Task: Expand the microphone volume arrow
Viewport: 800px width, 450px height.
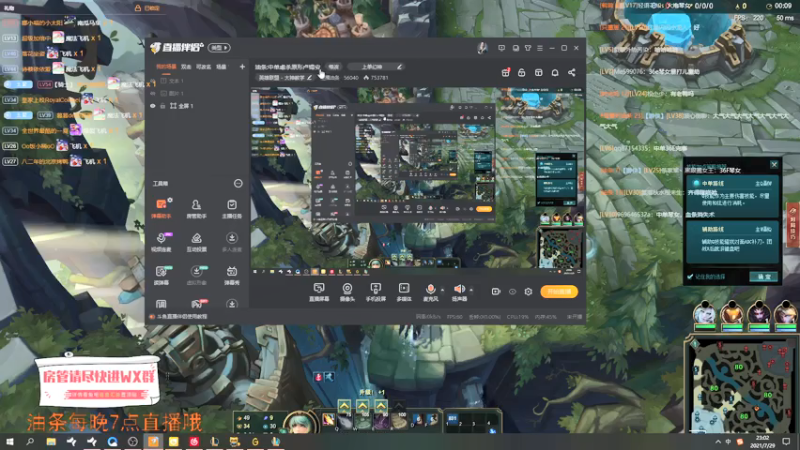Action: 442,290
